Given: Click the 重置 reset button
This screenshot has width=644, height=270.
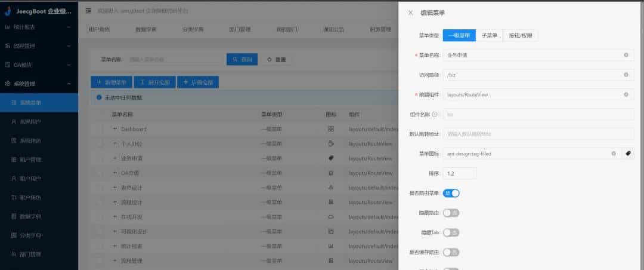Looking at the screenshot, I should pos(277,60).
